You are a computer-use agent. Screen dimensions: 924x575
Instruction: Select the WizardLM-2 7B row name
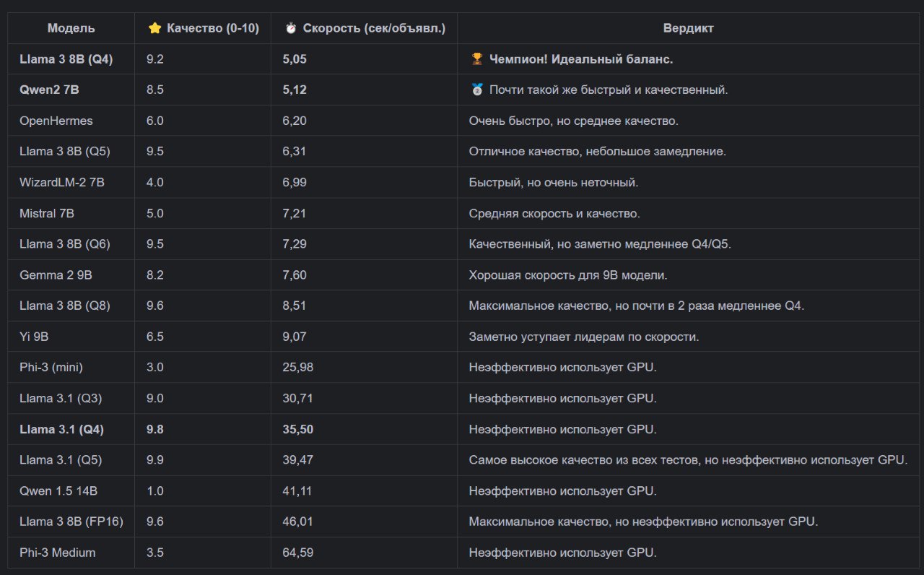coord(61,183)
